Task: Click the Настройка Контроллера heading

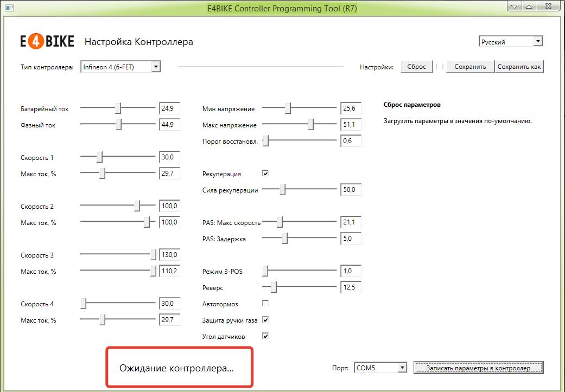Action: pos(139,42)
